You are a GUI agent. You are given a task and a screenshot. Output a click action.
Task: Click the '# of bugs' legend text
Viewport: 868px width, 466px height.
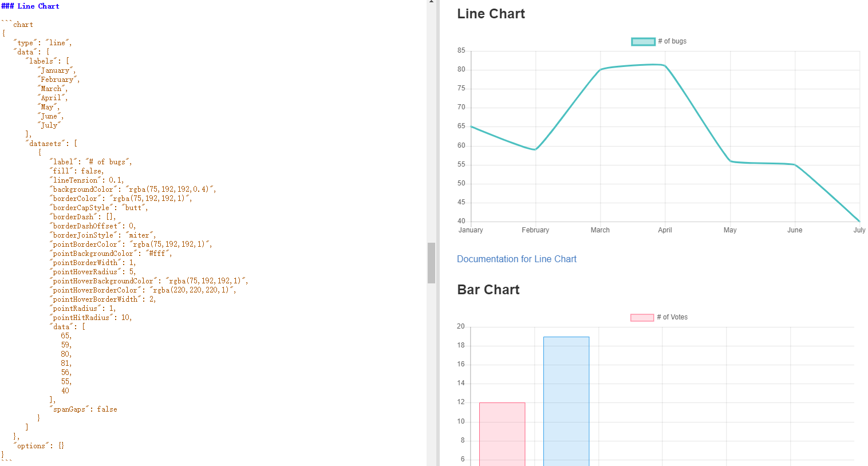672,41
